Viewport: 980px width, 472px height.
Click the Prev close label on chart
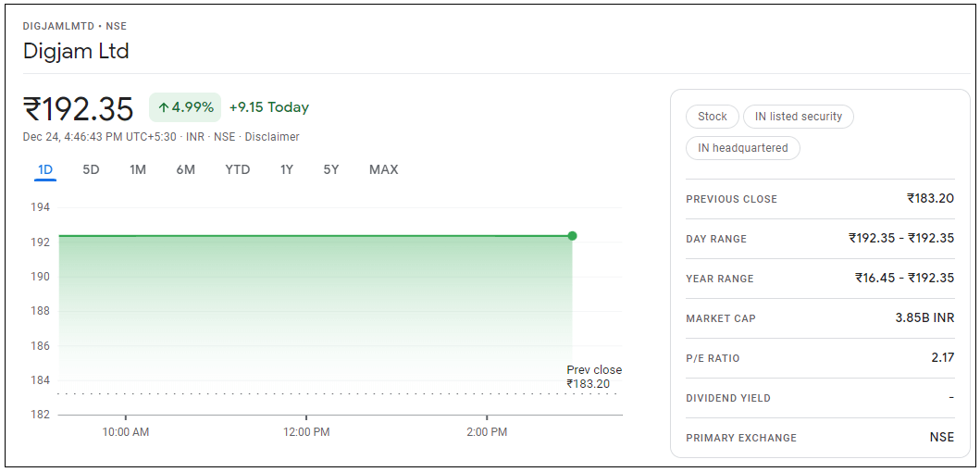[594, 370]
